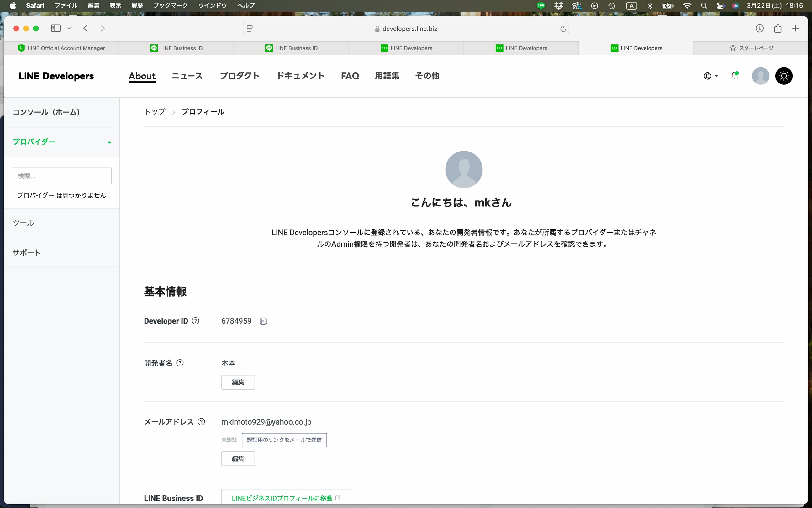Open Siri from menu bar
The width and height of the screenshot is (812, 508).
pyautogui.click(x=736, y=5)
